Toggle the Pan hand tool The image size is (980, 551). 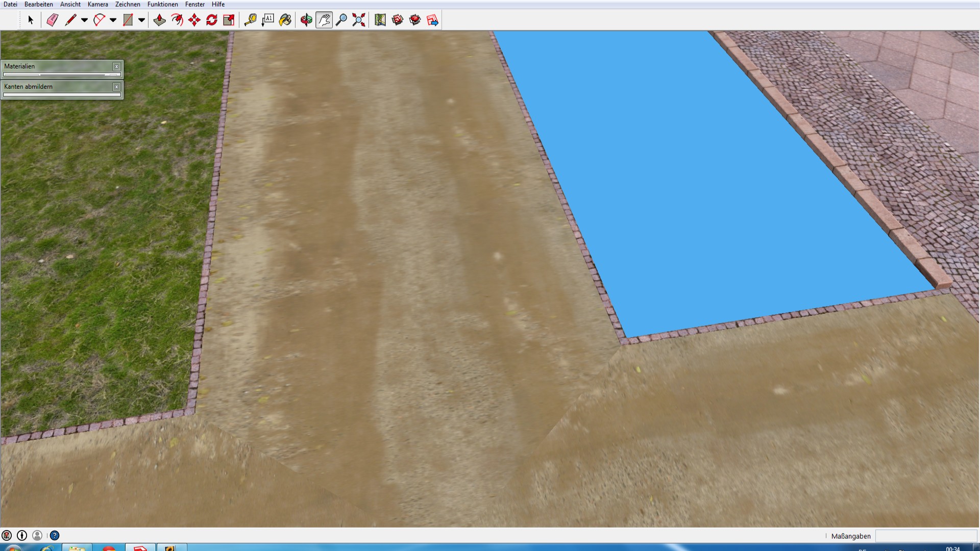tap(324, 20)
